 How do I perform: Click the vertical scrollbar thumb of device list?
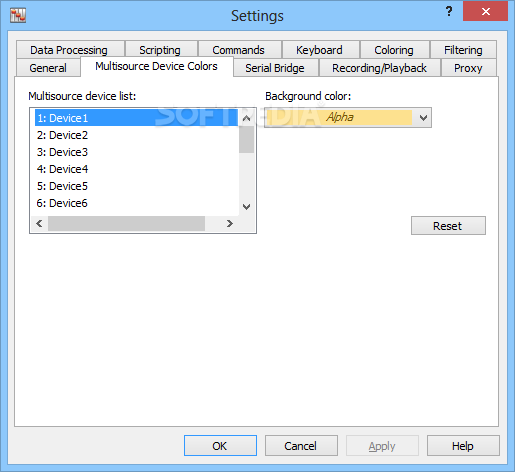tap(247, 139)
